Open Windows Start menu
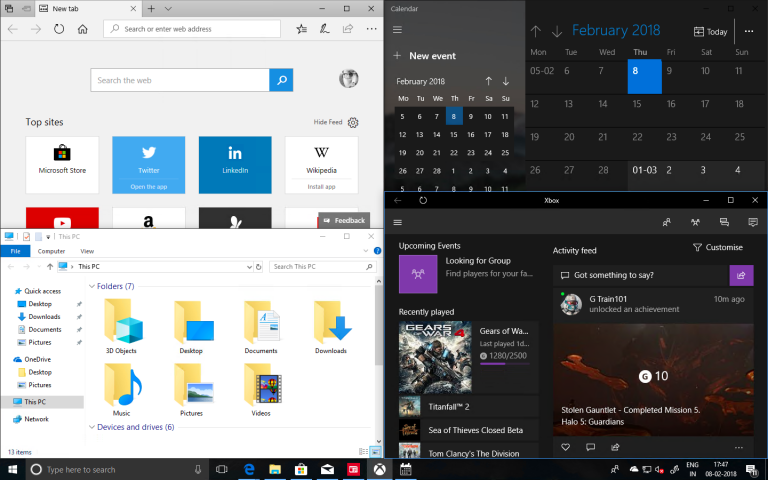Image resolution: width=768 pixels, height=480 pixels. point(12,469)
